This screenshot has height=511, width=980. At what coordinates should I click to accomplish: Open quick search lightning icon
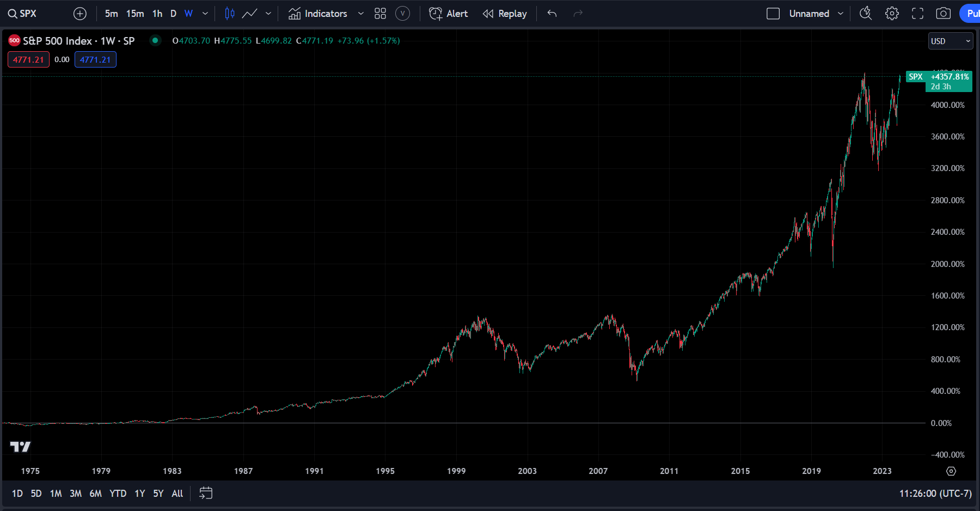click(x=866, y=14)
